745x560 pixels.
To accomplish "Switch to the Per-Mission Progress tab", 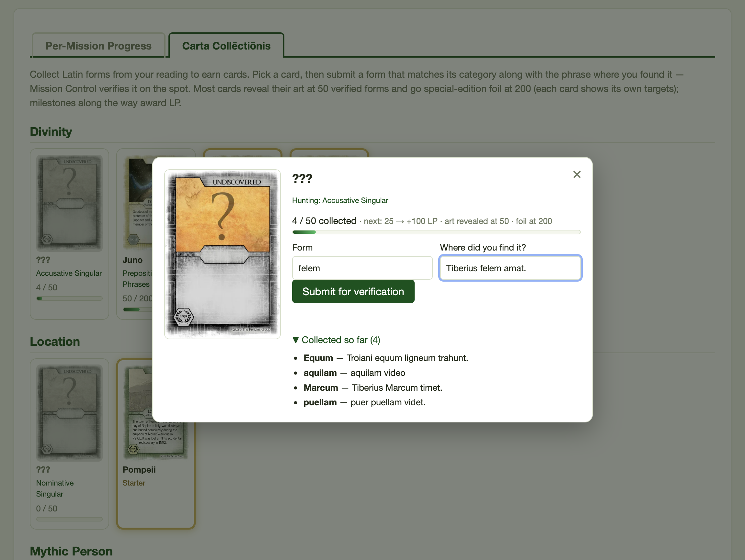I will pos(98,45).
